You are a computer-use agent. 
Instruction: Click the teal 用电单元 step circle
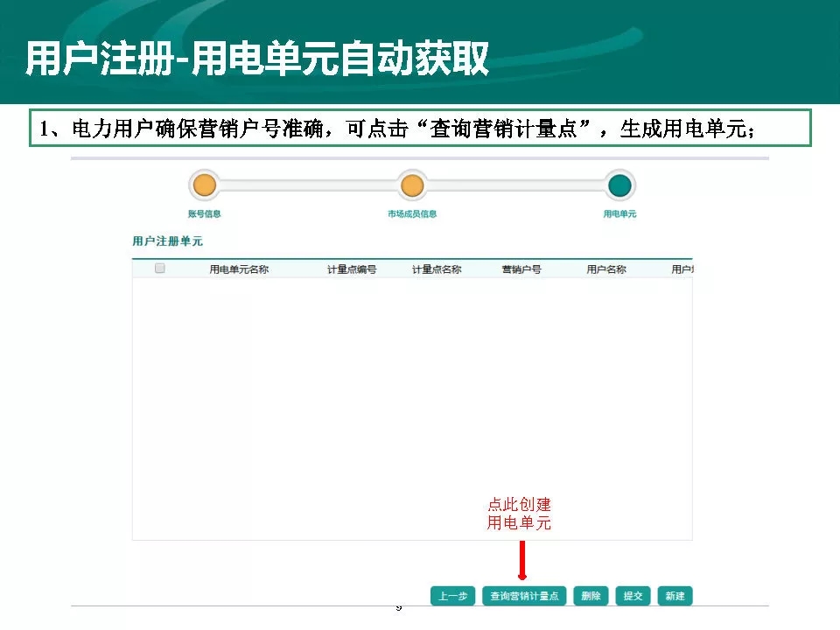(x=619, y=185)
